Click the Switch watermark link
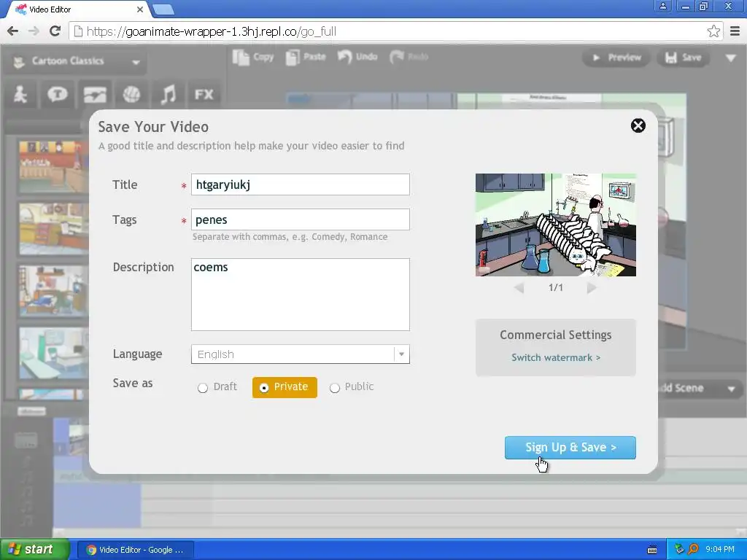Screen dimensions: 747x560 (x=555, y=357)
